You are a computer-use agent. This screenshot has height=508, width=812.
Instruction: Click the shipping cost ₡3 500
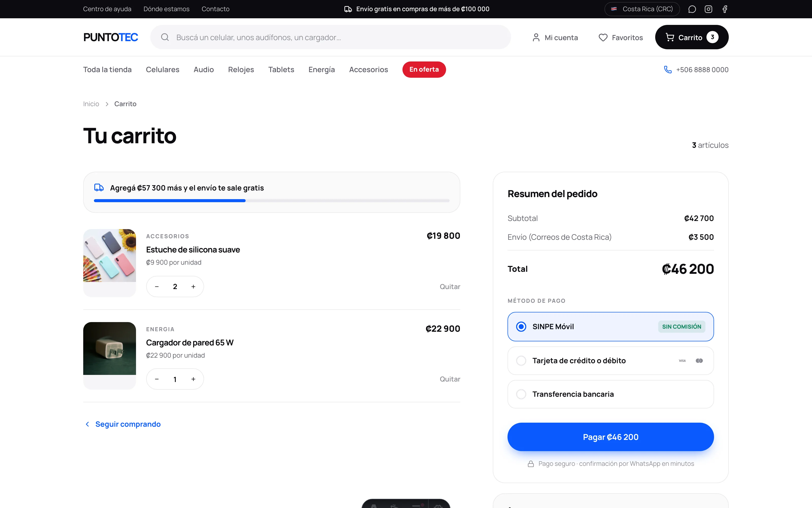point(701,237)
